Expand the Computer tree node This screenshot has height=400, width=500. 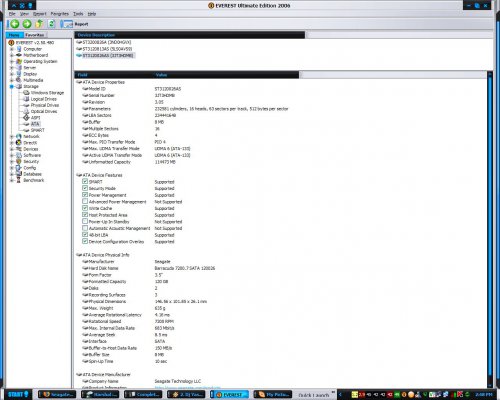(x=12, y=49)
